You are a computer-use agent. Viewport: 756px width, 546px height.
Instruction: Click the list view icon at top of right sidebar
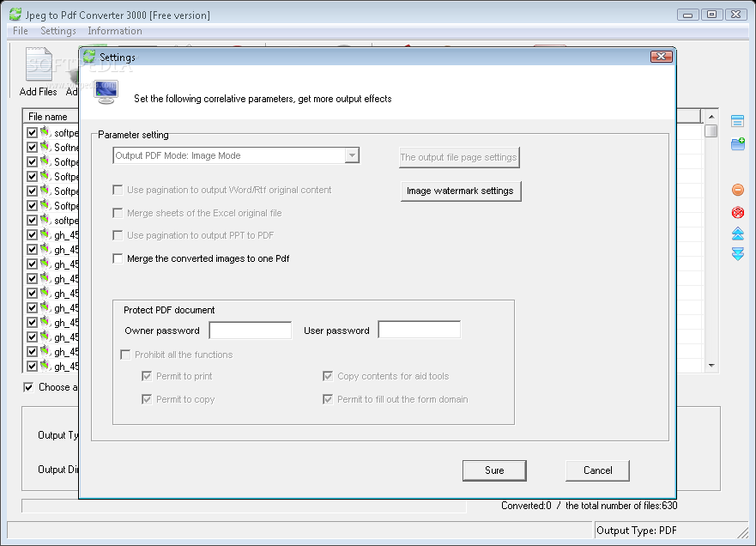[x=737, y=120]
